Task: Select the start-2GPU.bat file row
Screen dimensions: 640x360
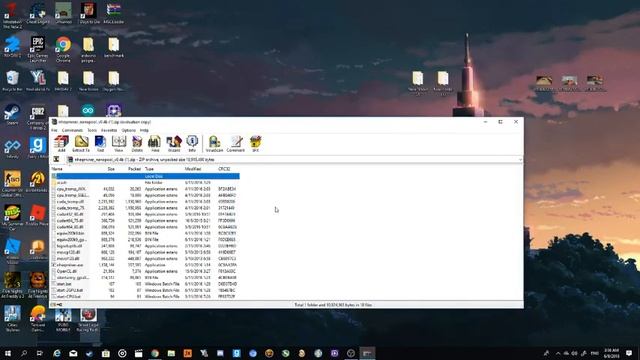Action: pos(145,290)
